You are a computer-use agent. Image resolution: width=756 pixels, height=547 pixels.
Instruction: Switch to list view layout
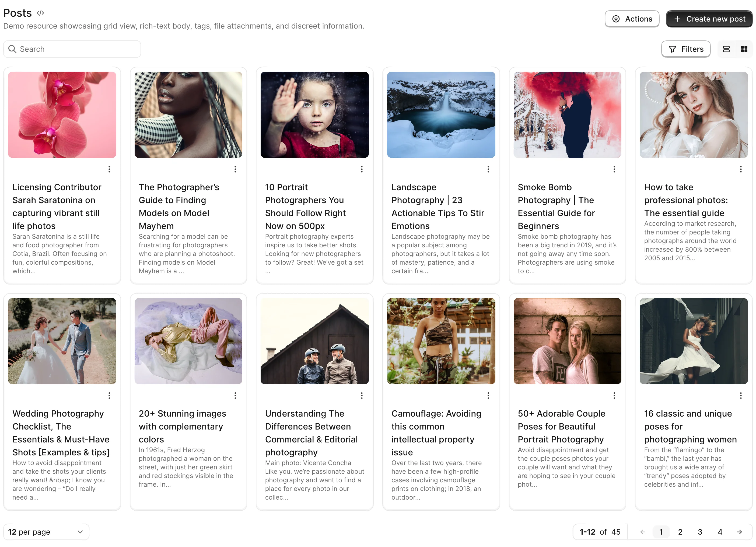(726, 49)
